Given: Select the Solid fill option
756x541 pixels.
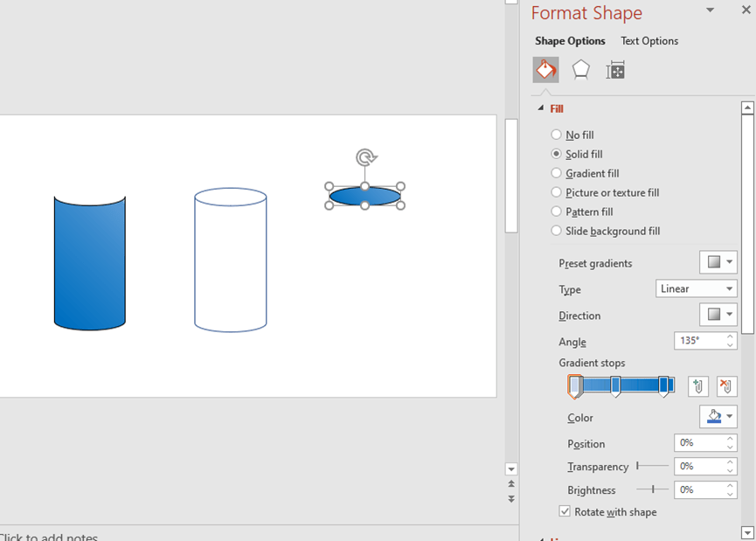Looking at the screenshot, I should (x=577, y=155).
